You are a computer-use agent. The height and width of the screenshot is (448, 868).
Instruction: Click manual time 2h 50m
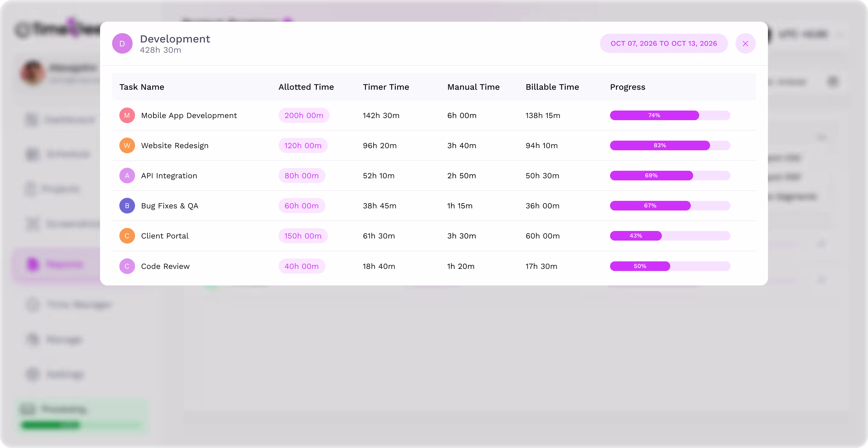tap(461, 176)
